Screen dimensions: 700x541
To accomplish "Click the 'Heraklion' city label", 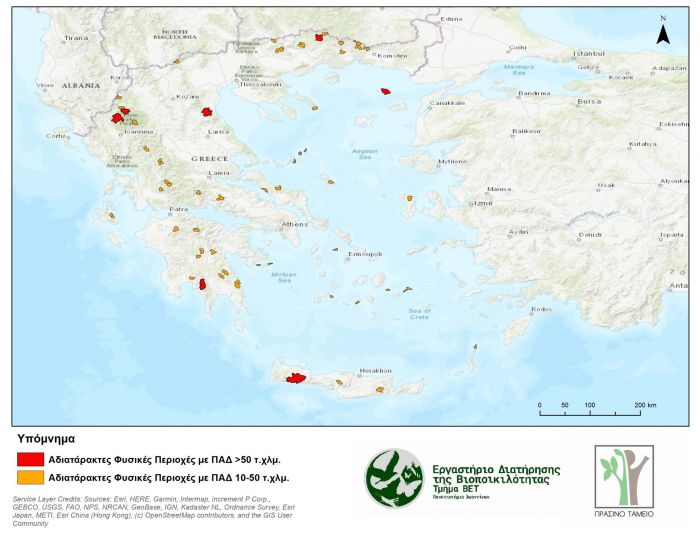I will [x=376, y=370].
